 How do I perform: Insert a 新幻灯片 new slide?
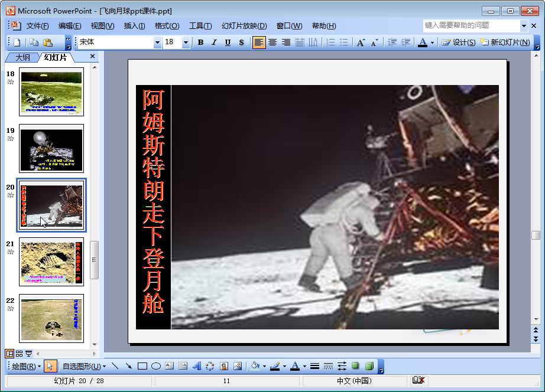[x=505, y=43]
